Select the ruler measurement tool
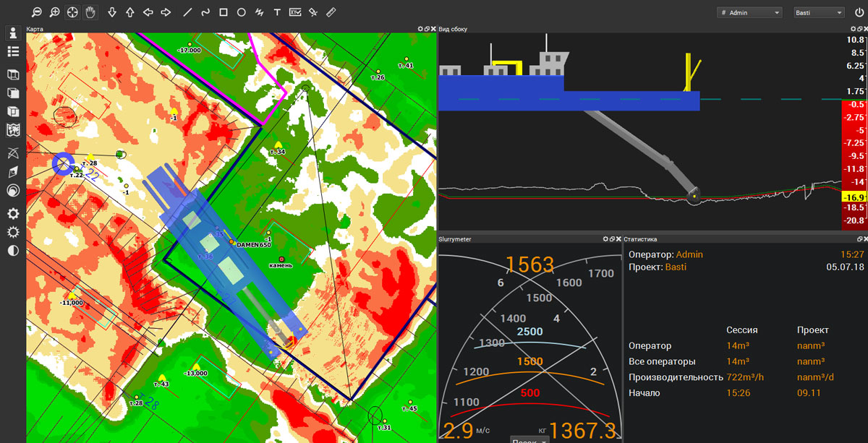This screenshot has width=868, height=443. 331,12
